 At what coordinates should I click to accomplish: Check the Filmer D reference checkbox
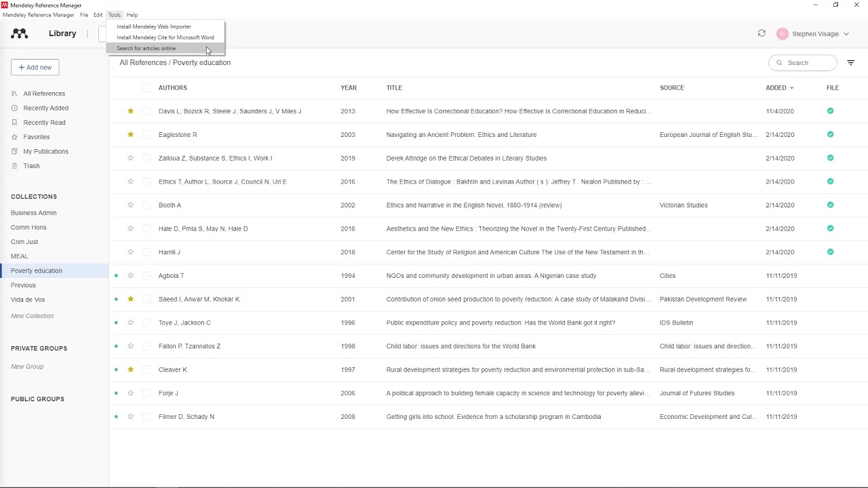tap(146, 416)
